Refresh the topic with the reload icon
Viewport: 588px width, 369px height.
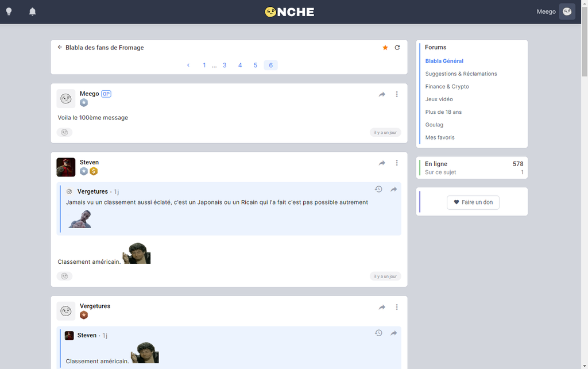pos(397,48)
